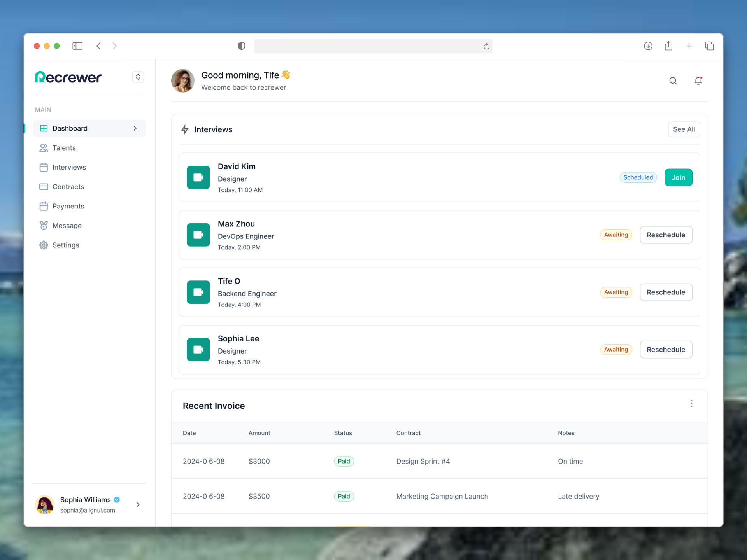Click the search magnifier icon in header
This screenshot has height=560, width=747.
(673, 81)
